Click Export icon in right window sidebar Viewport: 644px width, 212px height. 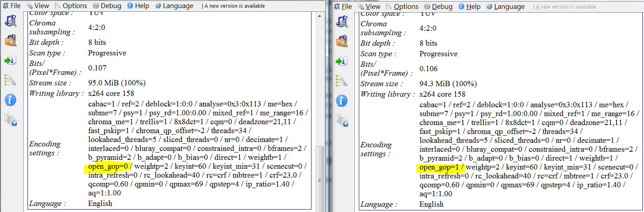341,61
